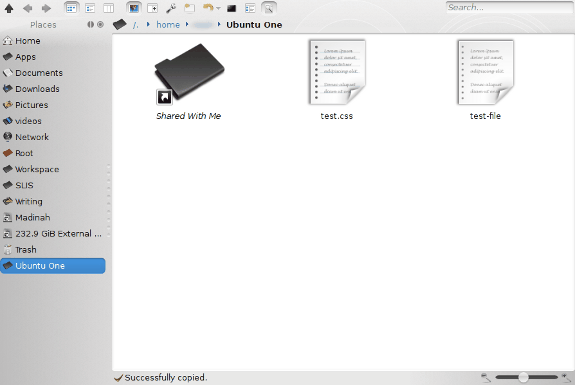Open Network in the Places sidebar
575x385 pixels.
click(53, 137)
